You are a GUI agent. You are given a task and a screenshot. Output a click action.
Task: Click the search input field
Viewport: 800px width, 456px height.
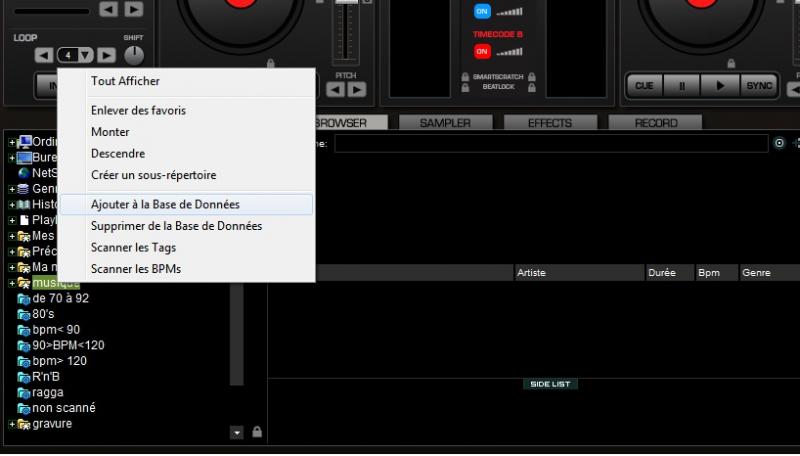click(552, 143)
